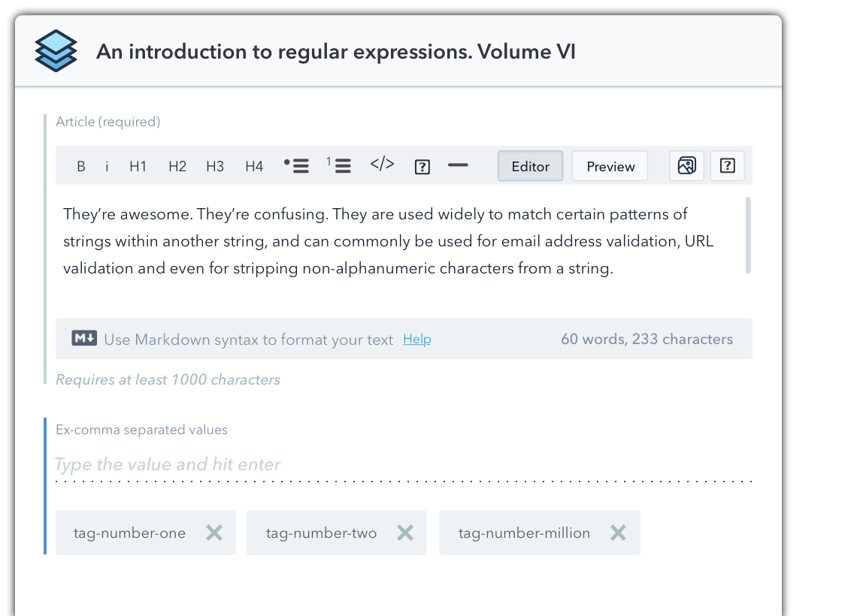Image resolution: width=857 pixels, height=616 pixels.
Task: Remove the tag-number-two tag
Action: click(405, 533)
